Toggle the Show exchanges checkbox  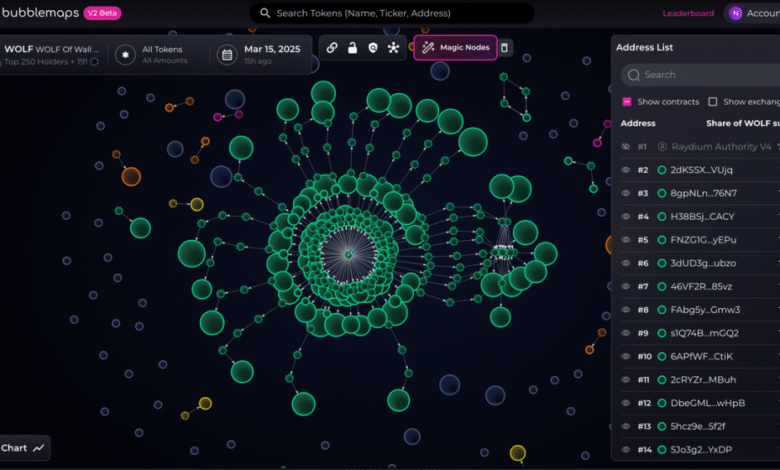click(x=713, y=101)
